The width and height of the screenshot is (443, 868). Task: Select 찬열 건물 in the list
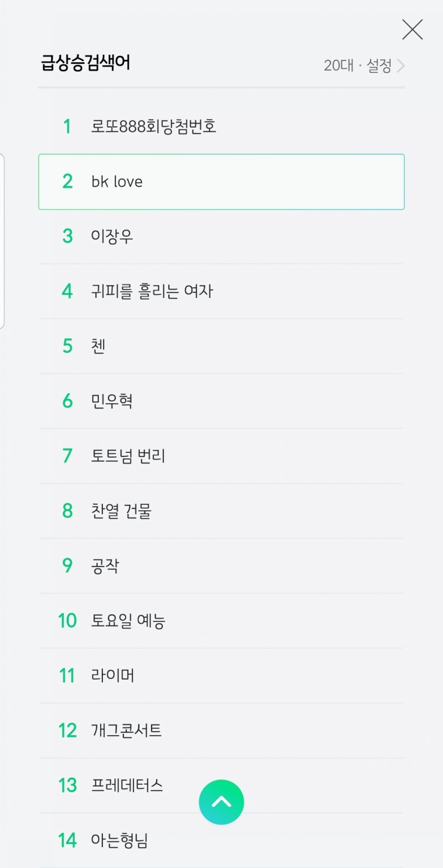coord(221,511)
